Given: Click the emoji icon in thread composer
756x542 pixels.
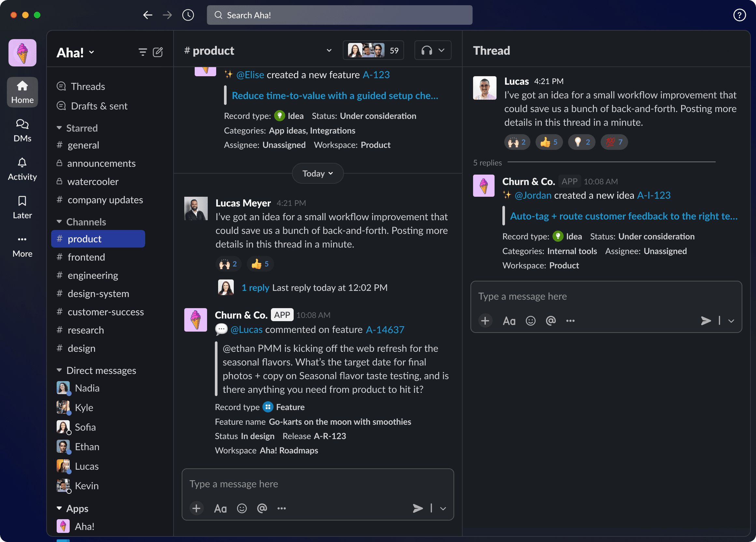Looking at the screenshot, I should [x=530, y=321].
